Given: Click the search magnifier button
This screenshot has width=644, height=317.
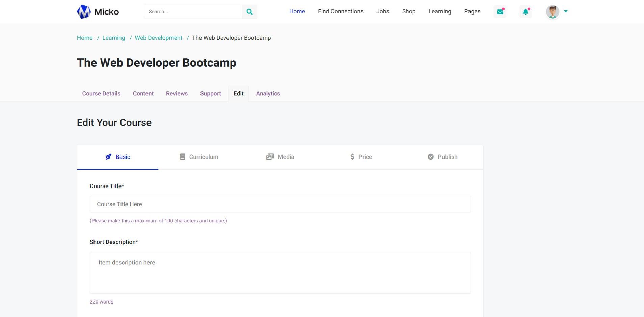Looking at the screenshot, I should pos(249,12).
